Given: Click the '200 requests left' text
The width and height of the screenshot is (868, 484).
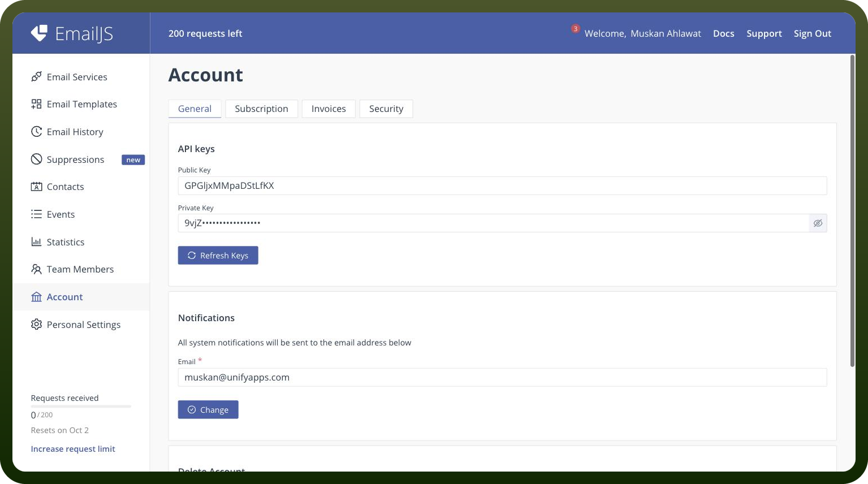Looking at the screenshot, I should (x=205, y=33).
